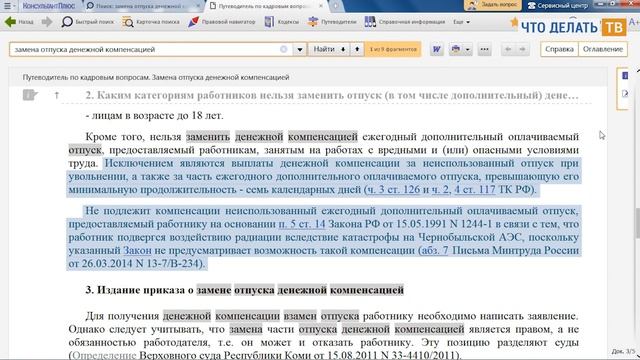Click the vertical scrollbar thumb
The image size is (640, 360).
[x=638, y=222]
